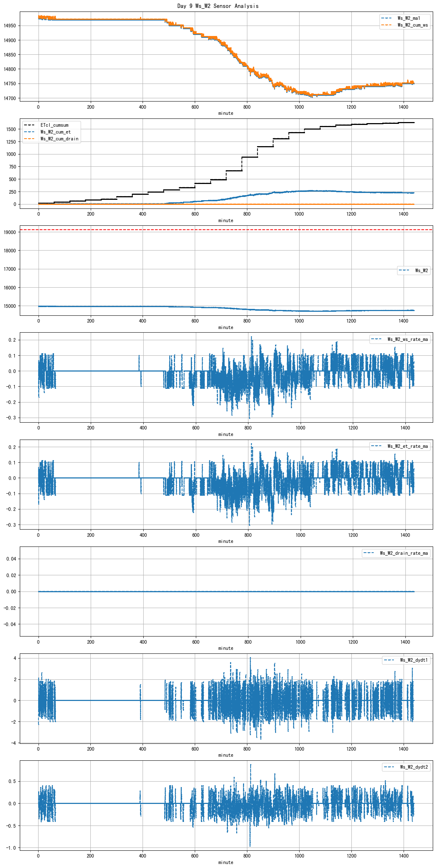Click the black dashed swatch for ETcl_cumsum
Image resolution: width=436 pixels, height=868 pixels.
tap(29, 125)
